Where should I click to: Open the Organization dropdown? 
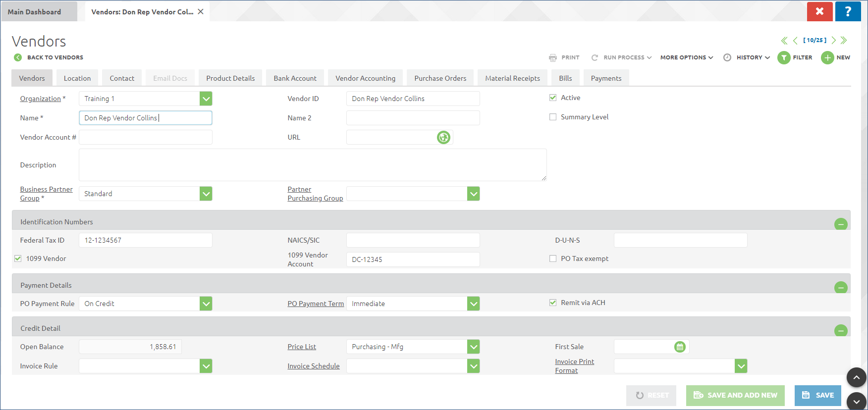tap(206, 99)
